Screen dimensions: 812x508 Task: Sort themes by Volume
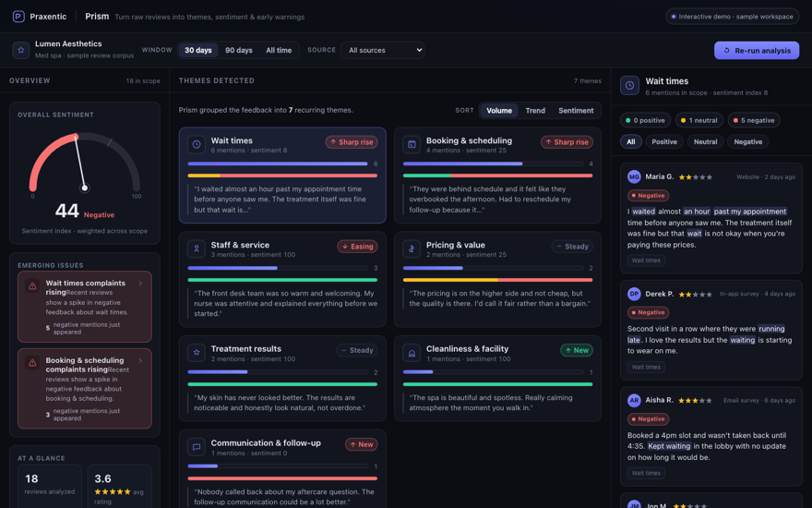pos(499,111)
